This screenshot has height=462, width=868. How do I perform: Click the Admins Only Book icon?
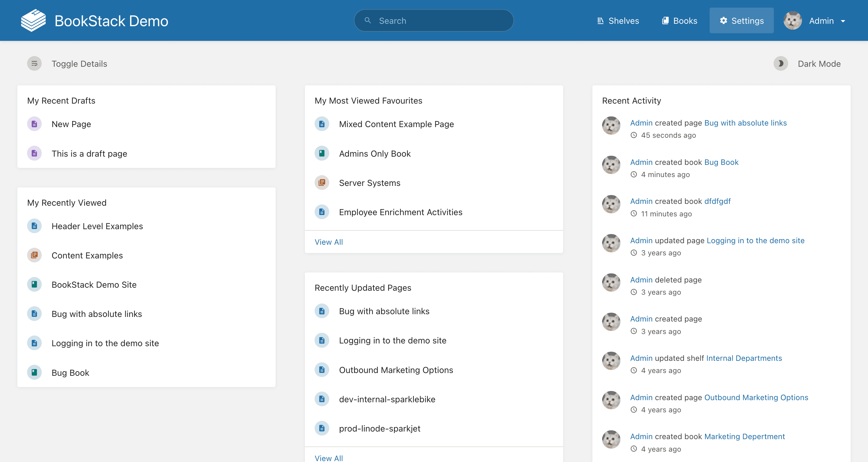tap(322, 153)
